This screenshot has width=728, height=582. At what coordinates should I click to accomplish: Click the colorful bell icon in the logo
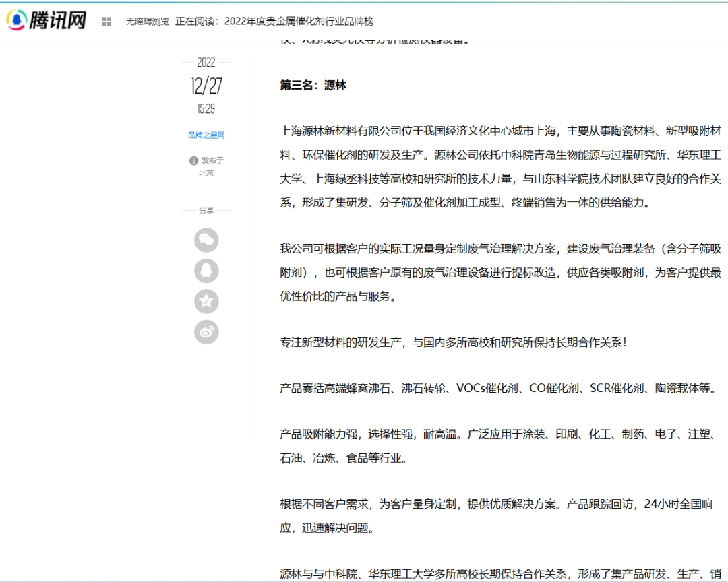tap(16, 19)
